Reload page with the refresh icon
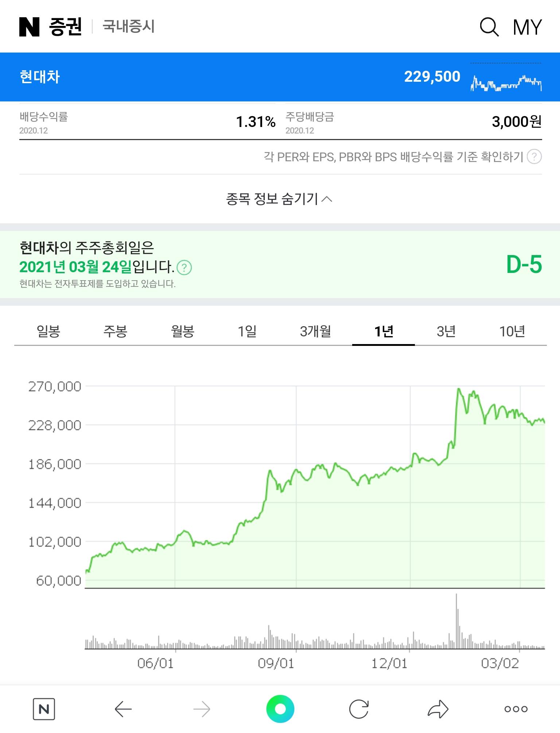This screenshot has height=733, width=560. (359, 709)
